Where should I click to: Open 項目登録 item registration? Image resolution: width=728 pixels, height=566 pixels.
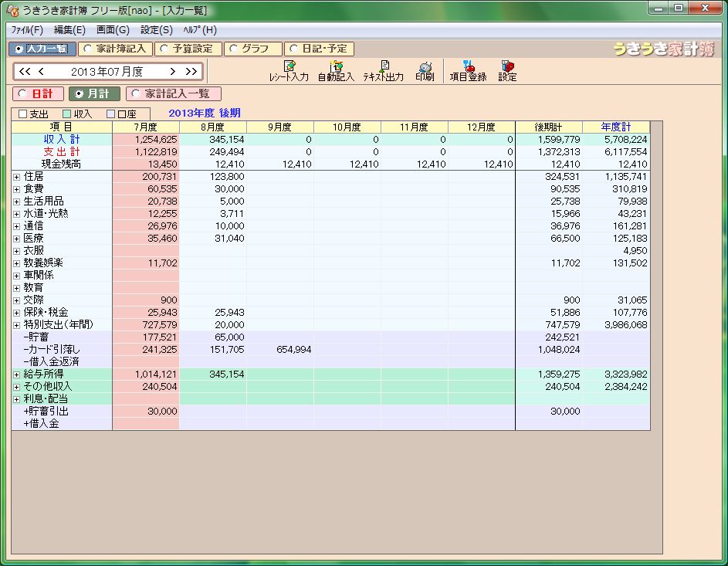[x=468, y=71]
